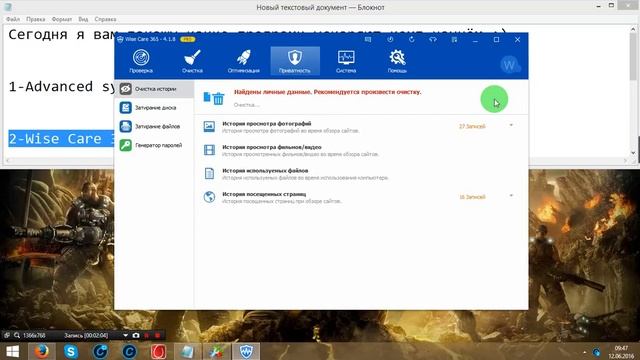Click the circular arrow refresh icon in title bar
Image resolution: width=640 pixels, height=360 pixels.
411,40
